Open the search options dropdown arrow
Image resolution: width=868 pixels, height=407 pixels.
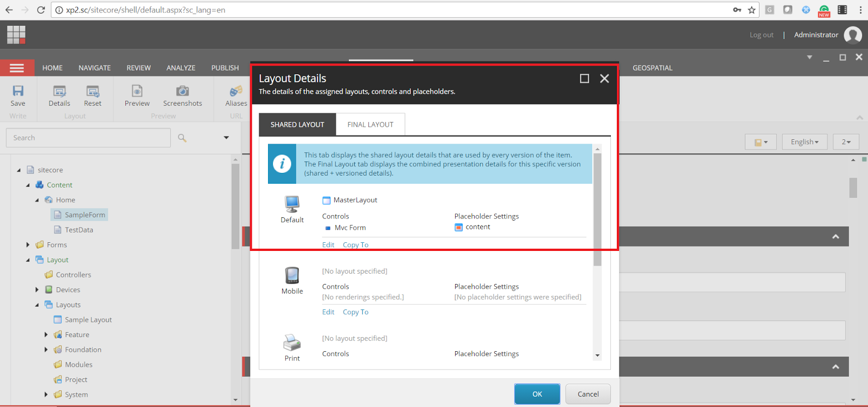coord(226,138)
